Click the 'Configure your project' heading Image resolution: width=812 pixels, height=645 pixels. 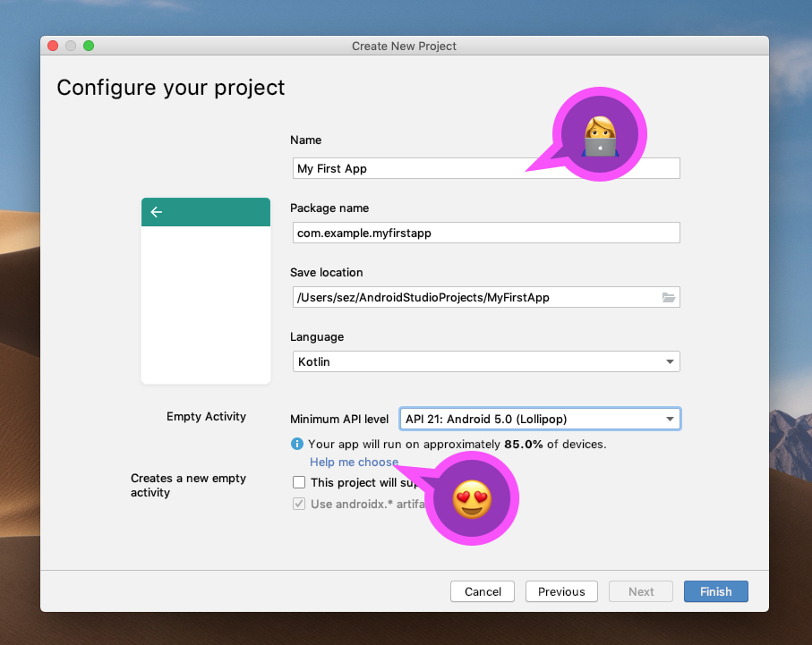point(171,88)
